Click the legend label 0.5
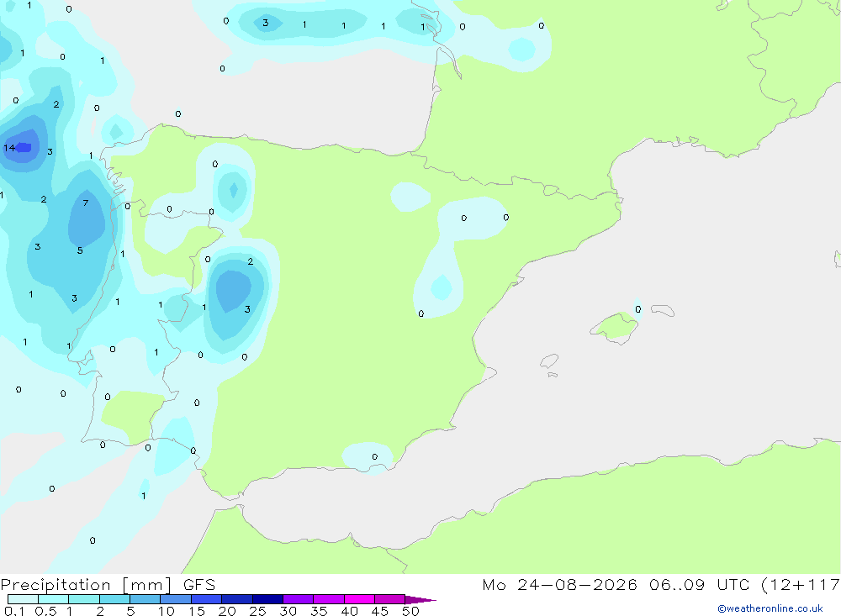The width and height of the screenshot is (841, 616). click(x=45, y=611)
